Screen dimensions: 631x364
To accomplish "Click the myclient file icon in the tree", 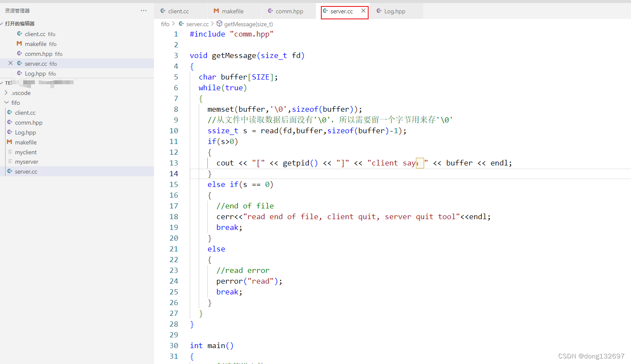I will coord(10,152).
